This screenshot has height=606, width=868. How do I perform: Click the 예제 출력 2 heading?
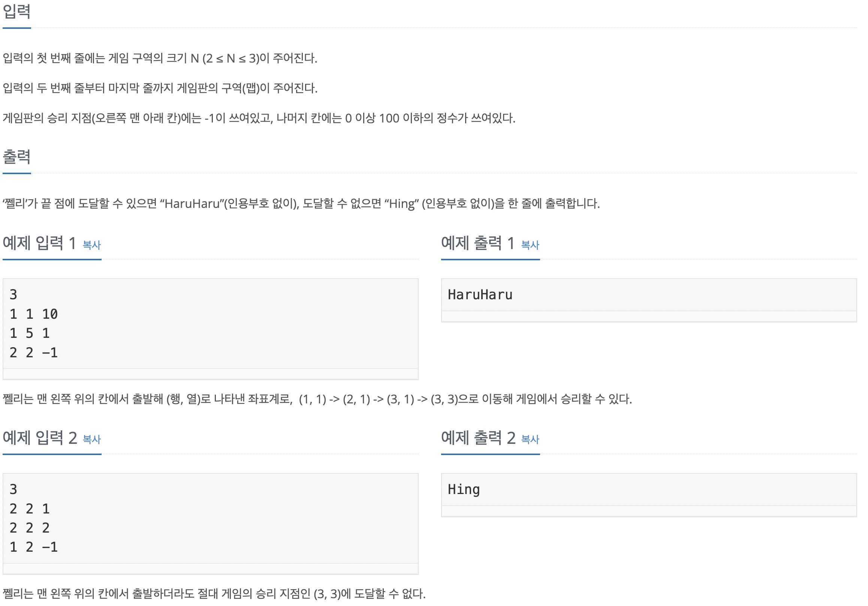[479, 437]
